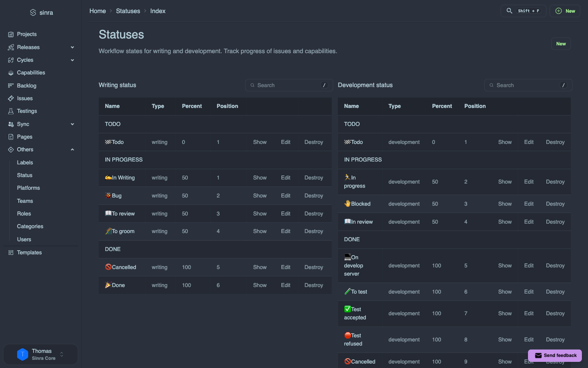Click the plus-circle icon in top New button

coord(559,11)
